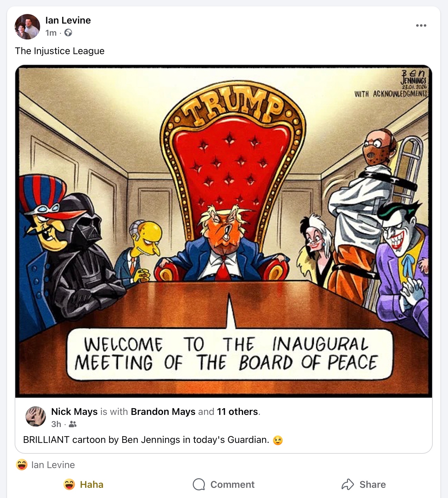
Task: Click the friends audience icon beside 3h
Action: point(73,424)
